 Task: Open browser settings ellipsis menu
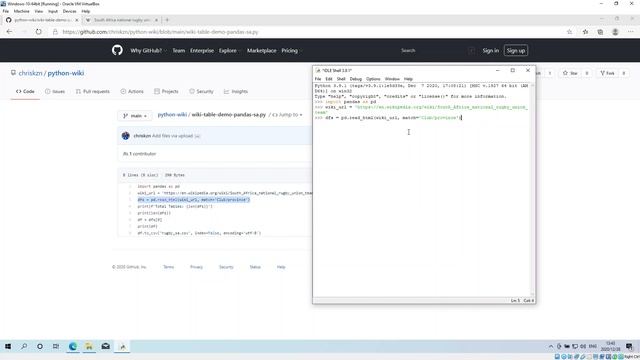pos(631,32)
